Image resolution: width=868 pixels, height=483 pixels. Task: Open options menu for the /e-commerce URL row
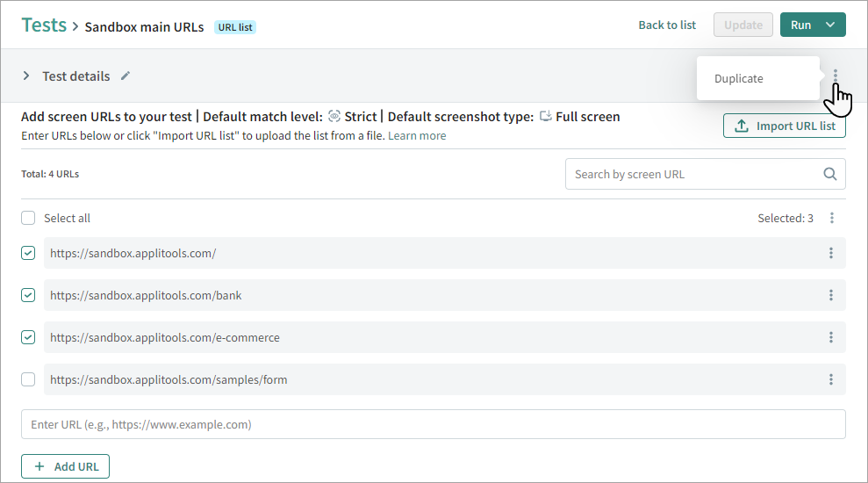pos(830,337)
